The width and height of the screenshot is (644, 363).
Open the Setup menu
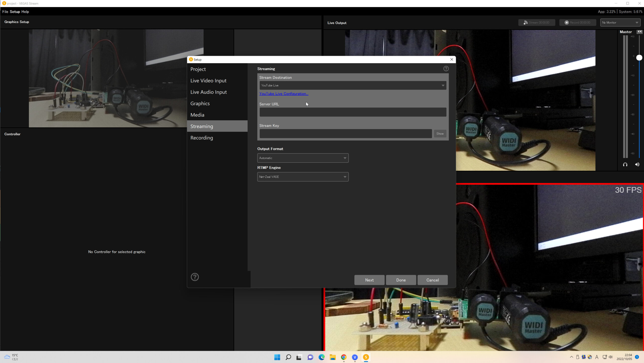[15, 12]
